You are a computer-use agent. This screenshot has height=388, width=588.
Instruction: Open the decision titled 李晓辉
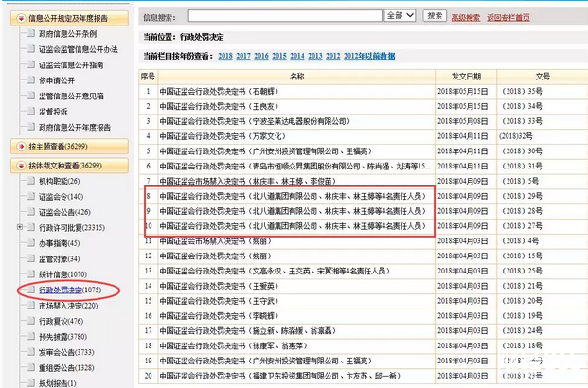coord(219,316)
